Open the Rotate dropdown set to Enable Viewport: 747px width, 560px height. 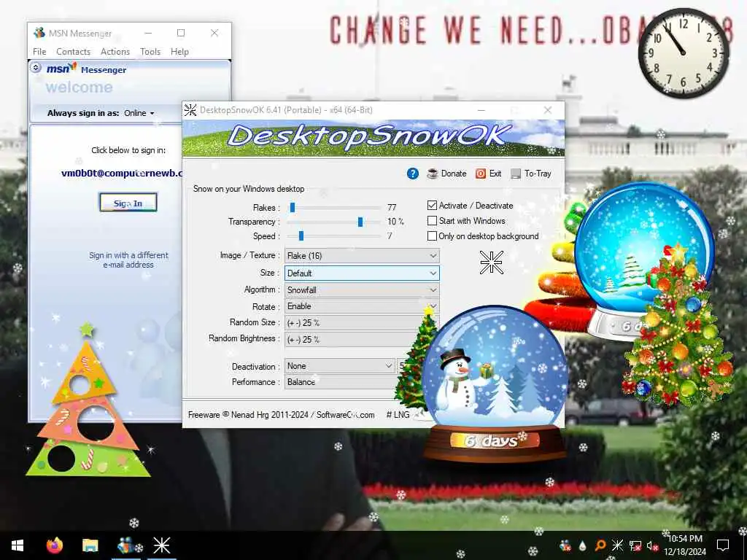pos(362,306)
